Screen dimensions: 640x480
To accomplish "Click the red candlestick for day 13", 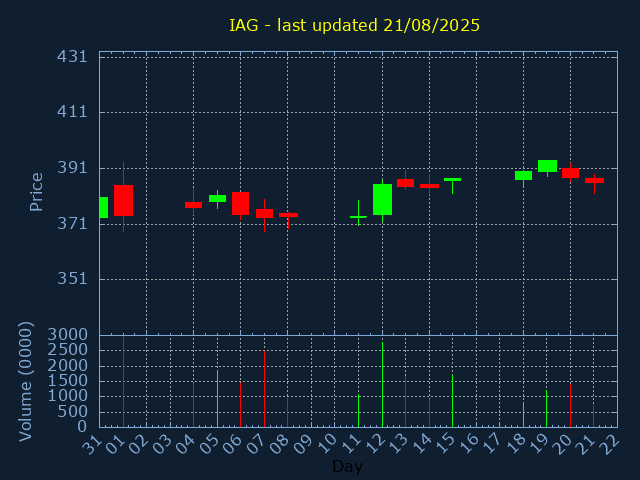I will tap(405, 183).
